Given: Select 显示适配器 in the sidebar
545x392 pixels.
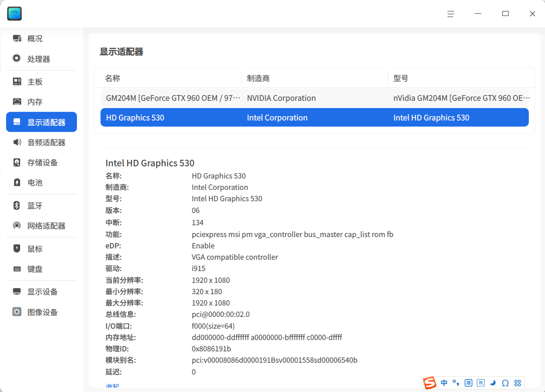Looking at the screenshot, I should click(42, 122).
